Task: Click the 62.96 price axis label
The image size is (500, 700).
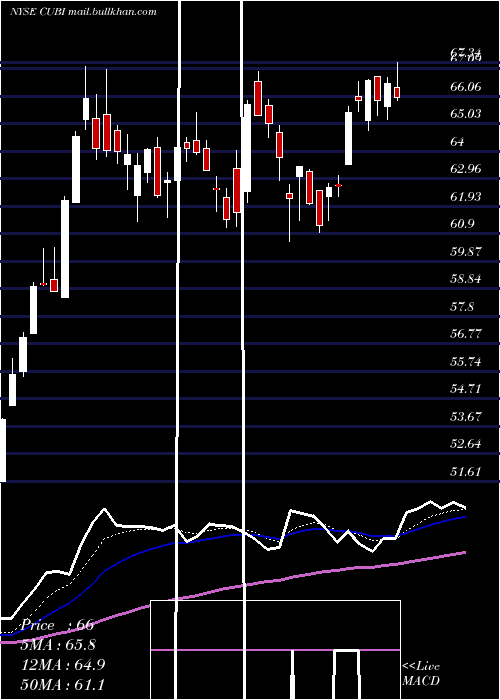Action: (x=466, y=169)
